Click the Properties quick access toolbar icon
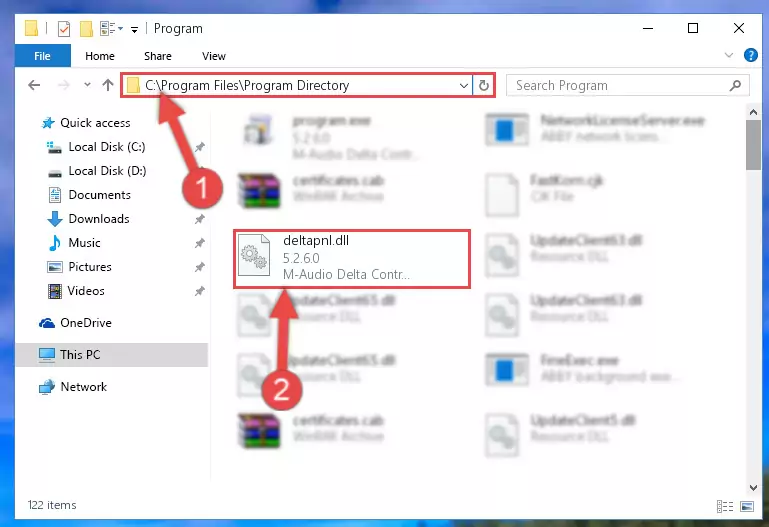The width and height of the screenshot is (769, 527). pos(64,29)
